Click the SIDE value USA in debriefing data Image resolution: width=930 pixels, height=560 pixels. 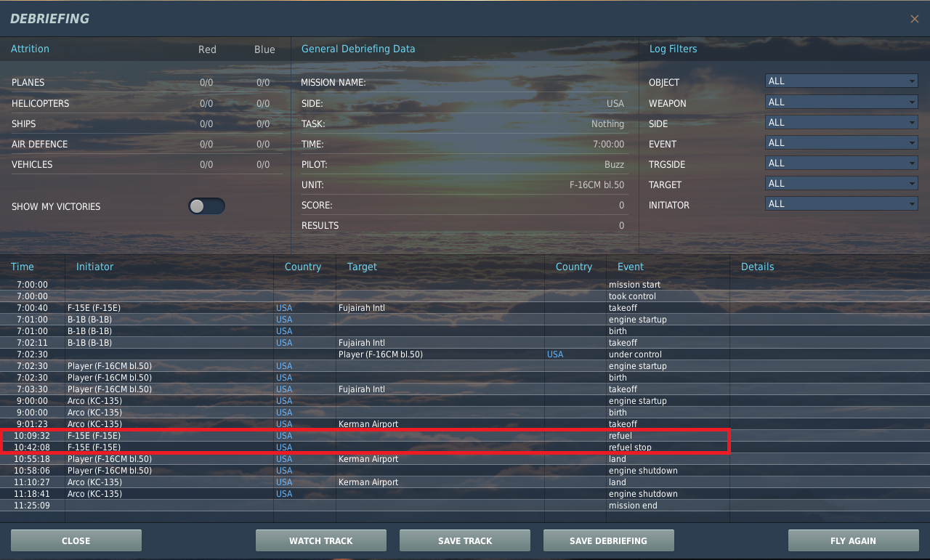(x=615, y=104)
